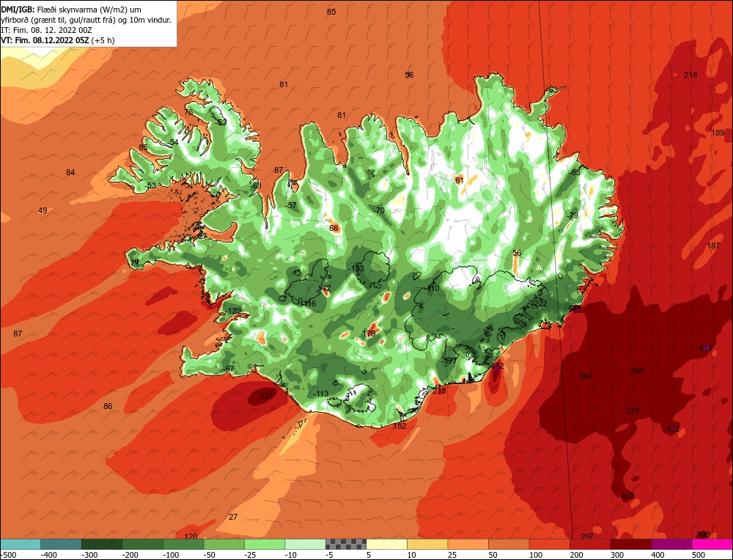Click the dark maroon legend swatch from 300 to 400
The image size is (733, 560).
(x=631, y=544)
